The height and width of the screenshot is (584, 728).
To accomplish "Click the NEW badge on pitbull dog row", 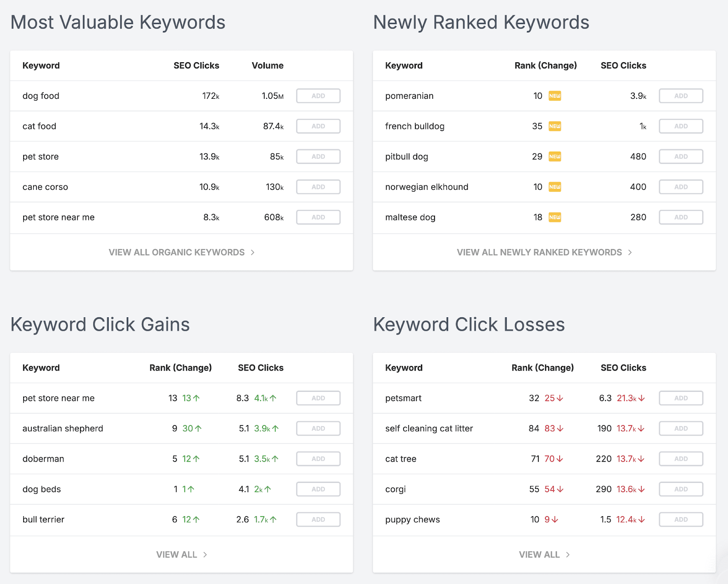I will point(555,156).
